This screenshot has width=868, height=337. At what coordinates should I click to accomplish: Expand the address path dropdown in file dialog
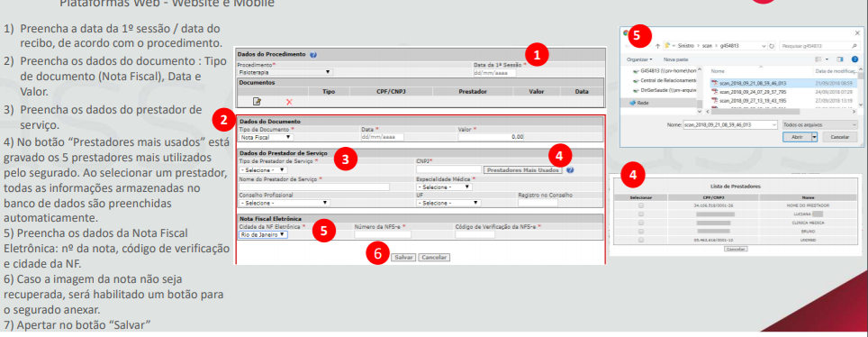(764, 45)
